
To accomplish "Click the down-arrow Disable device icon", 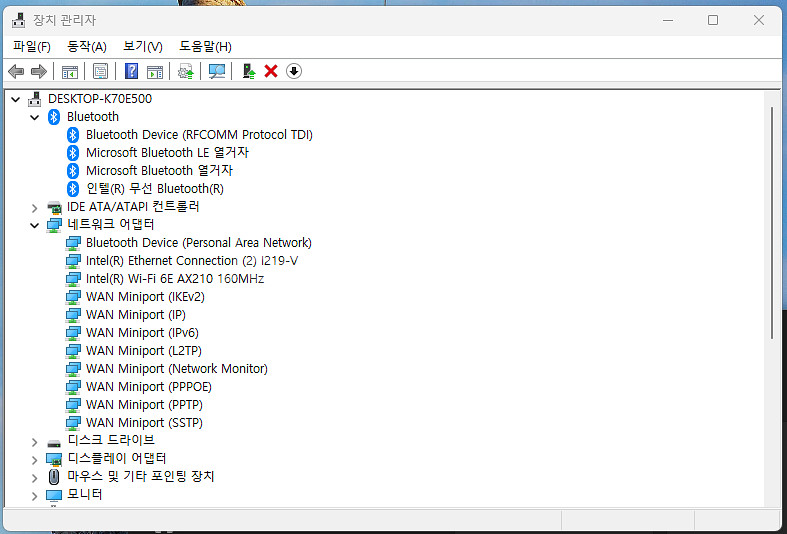I will click(x=293, y=71).
